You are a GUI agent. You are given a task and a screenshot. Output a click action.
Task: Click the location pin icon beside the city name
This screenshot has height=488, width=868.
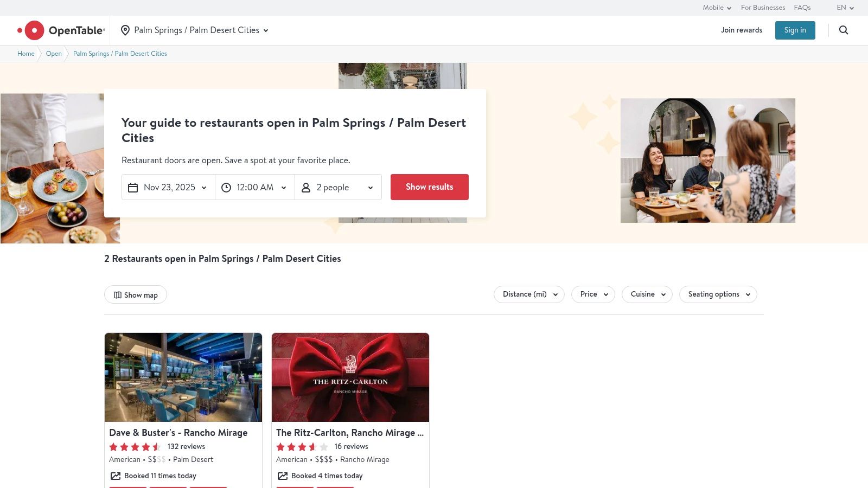tap(125, 30)
